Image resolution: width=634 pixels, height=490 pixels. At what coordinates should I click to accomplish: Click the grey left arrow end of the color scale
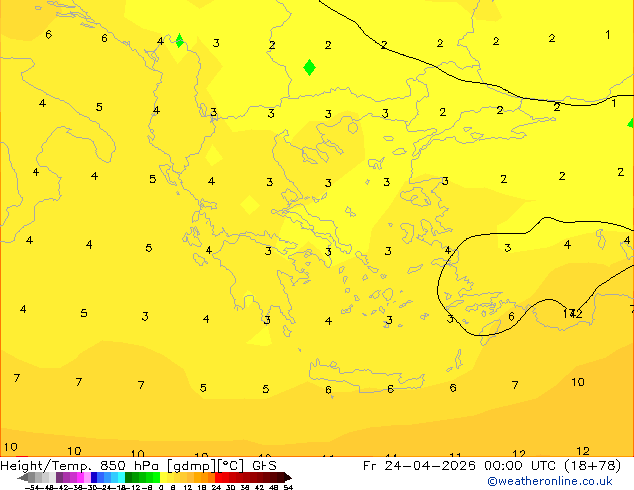coord(23,477)
